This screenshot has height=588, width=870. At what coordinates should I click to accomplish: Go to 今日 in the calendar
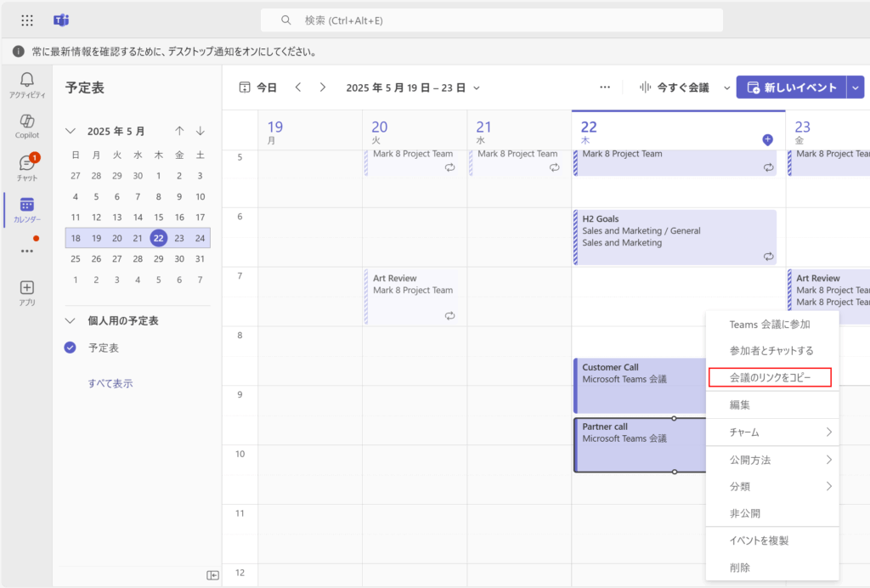(267, 88)
